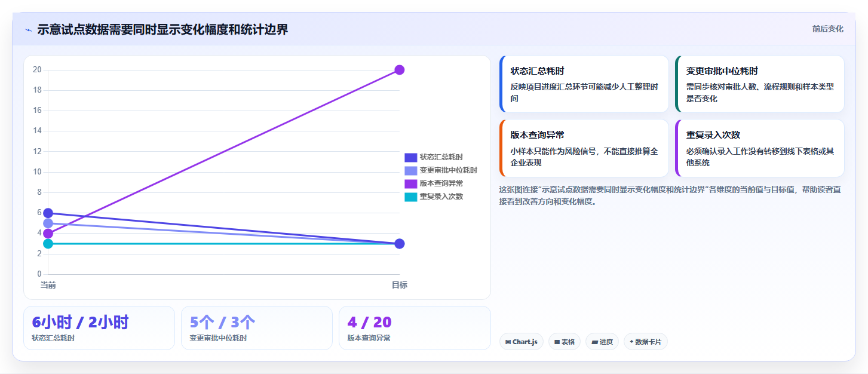Select the 6小时 / 2小时 stat card

(x=99, y=328)
